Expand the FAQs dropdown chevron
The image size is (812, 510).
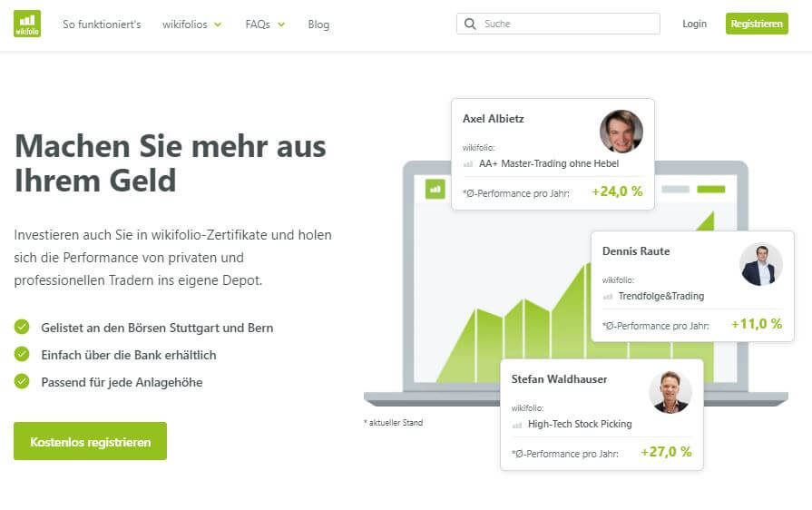[281, 25]
